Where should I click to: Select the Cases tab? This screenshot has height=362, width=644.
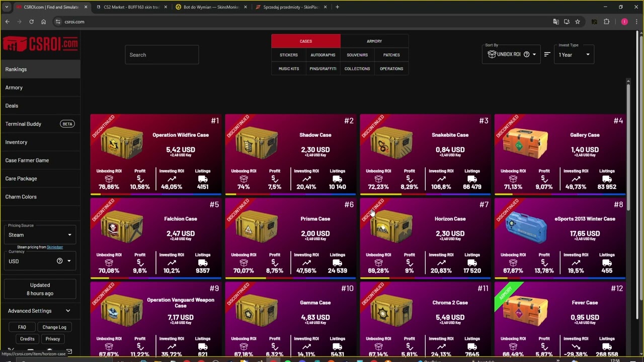[306, 41]
